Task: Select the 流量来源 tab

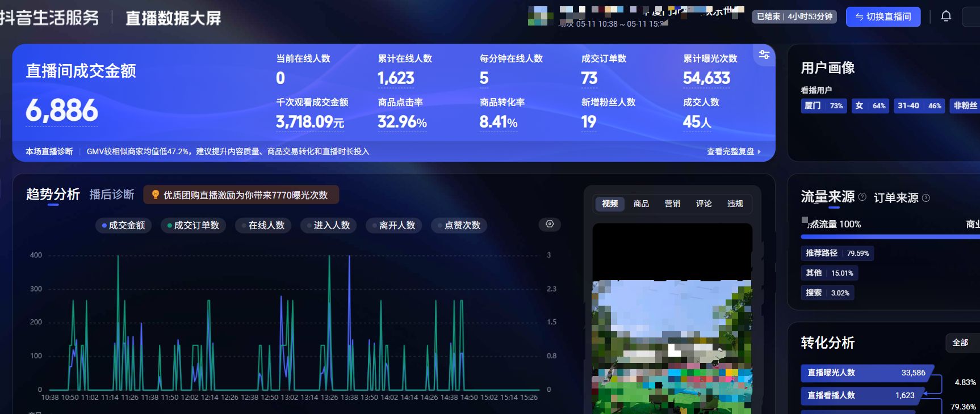Action: pyautogui.click(x=827, y=197)
